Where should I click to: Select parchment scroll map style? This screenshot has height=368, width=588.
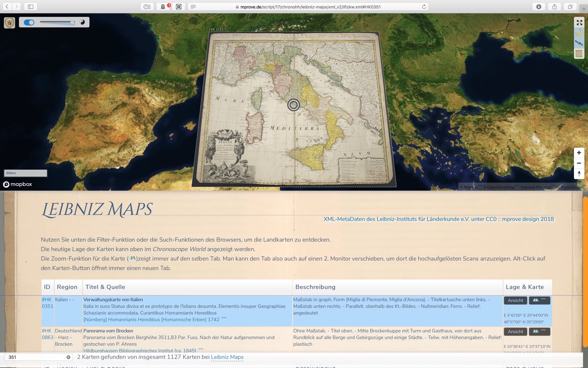tap(579, 53)
